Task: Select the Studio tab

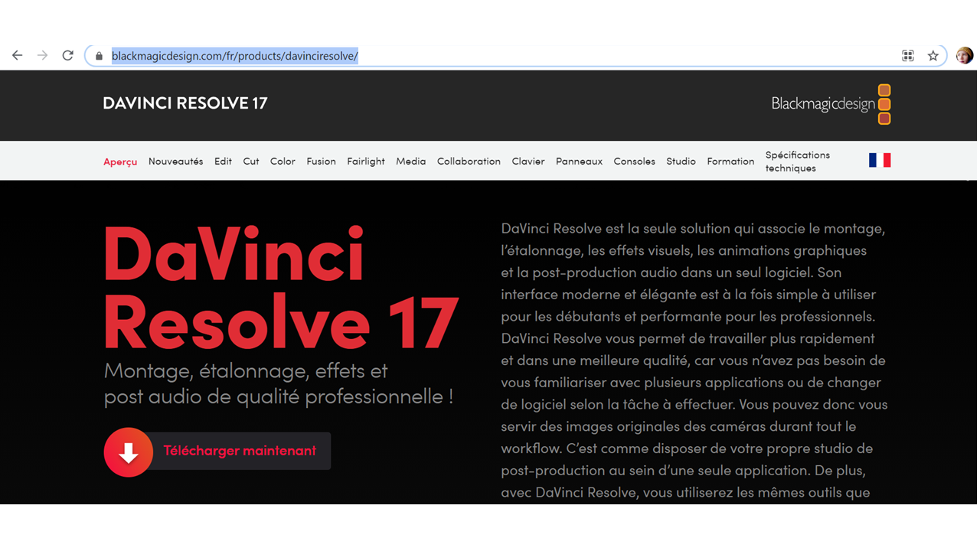Action: pyautogui.click(x=681, y=161)
